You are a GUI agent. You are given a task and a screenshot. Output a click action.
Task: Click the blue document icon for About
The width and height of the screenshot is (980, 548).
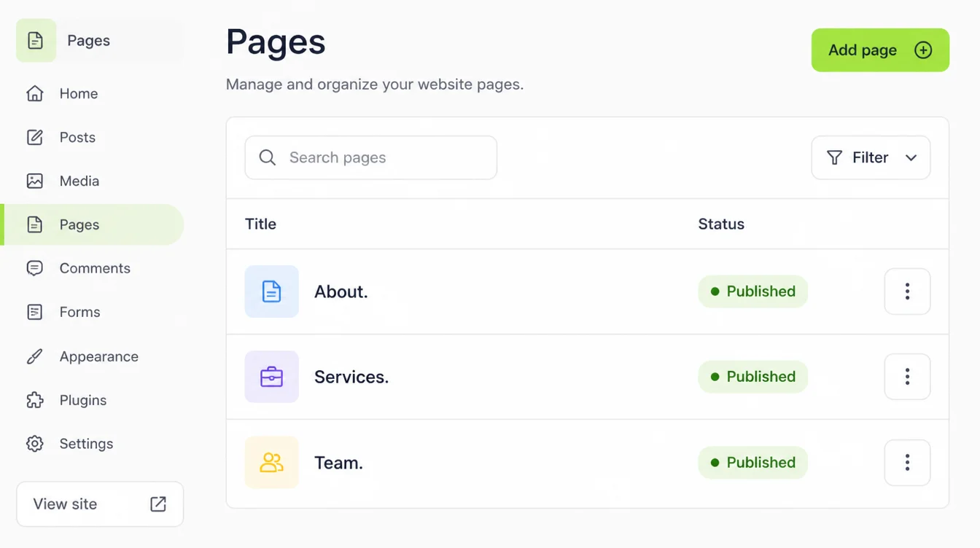click(x=271, y=291)
